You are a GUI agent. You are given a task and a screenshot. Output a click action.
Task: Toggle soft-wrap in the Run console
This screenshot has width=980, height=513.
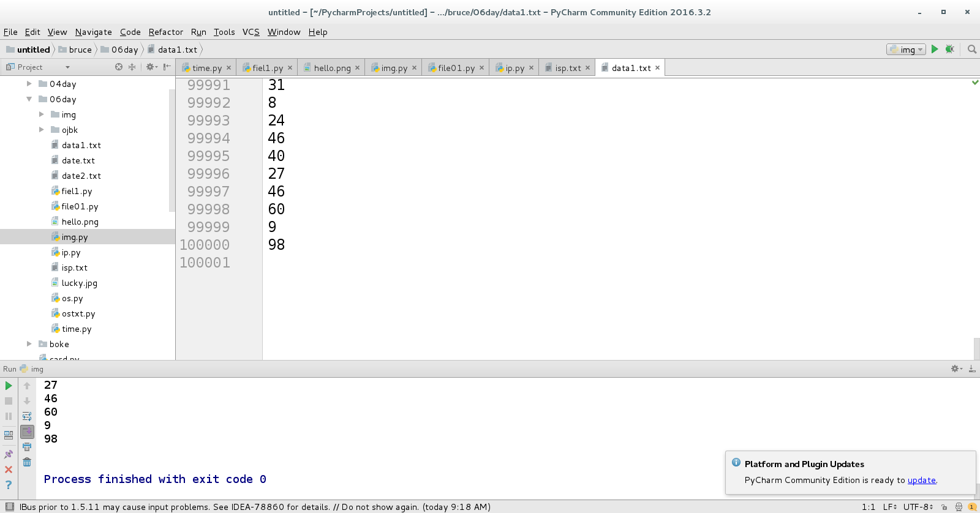[27, 416]
